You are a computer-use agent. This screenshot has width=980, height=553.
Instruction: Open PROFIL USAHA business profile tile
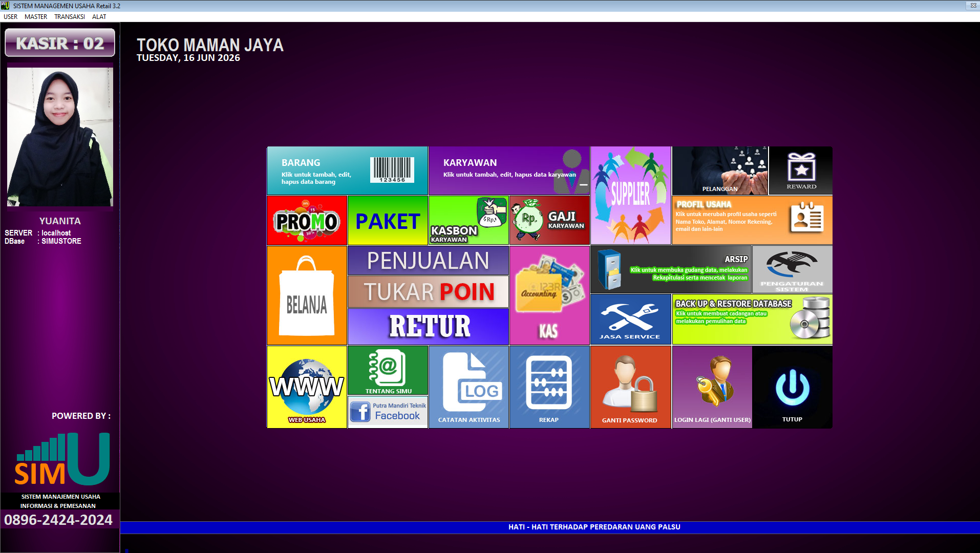[x=752, y=220]
